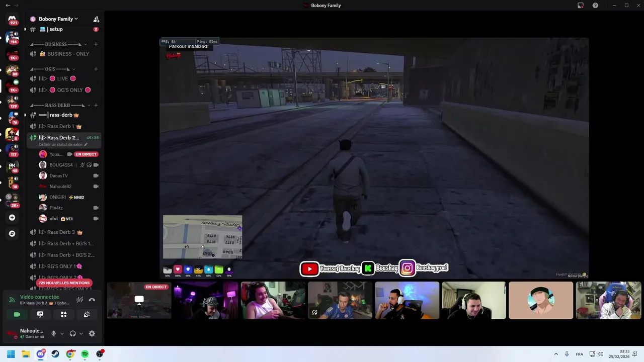Toggle camera off with green video button
The height and width of the screenshot is (362, 644).
17,314
